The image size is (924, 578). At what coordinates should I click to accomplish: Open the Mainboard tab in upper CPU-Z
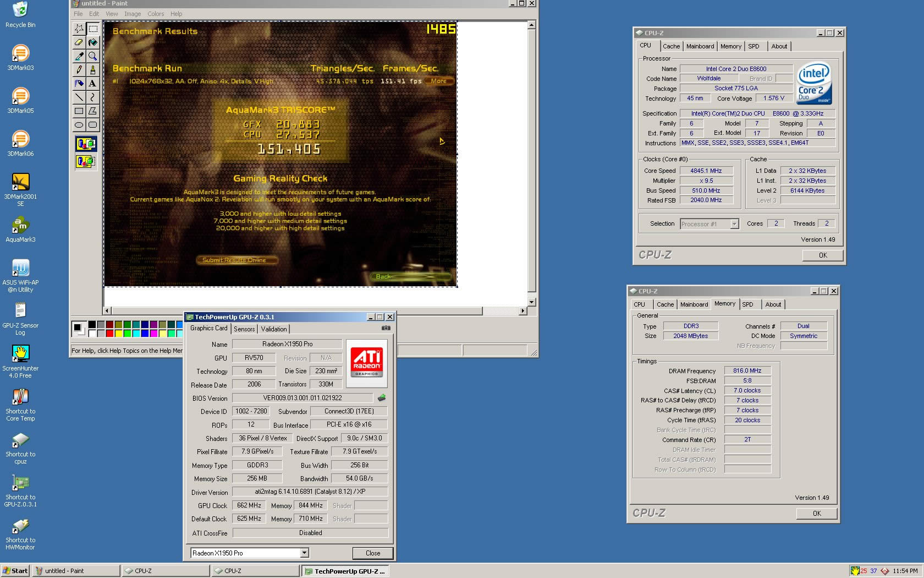click(x=700, y=46)
